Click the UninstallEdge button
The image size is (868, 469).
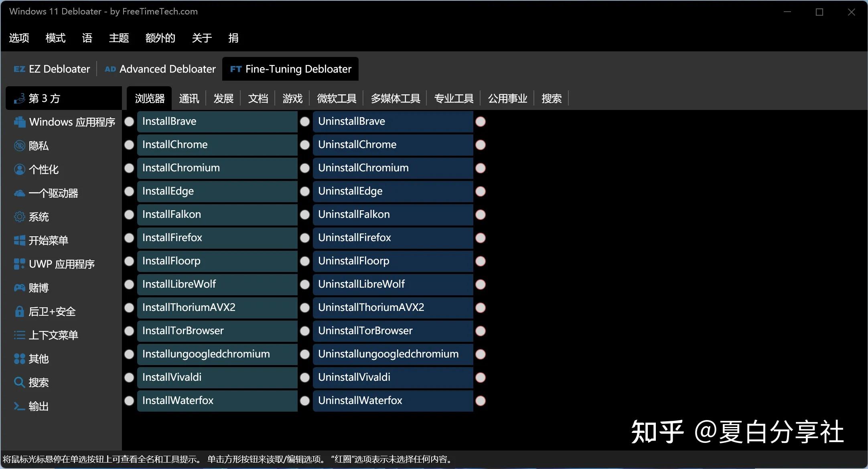point(392,191)
